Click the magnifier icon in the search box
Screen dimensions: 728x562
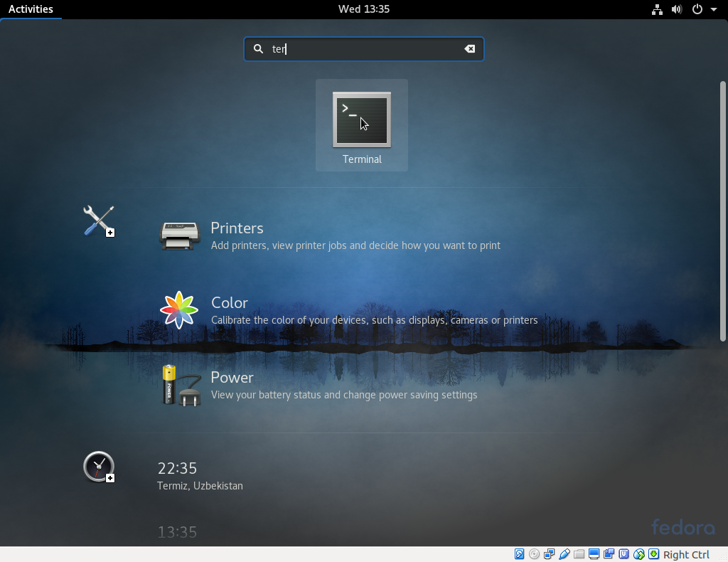pos(258,49)
